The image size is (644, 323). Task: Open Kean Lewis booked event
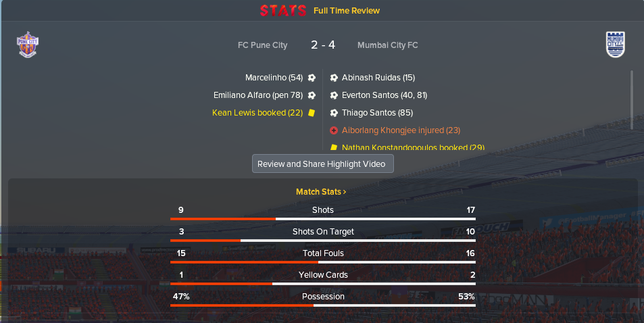(x=257, y=113)
